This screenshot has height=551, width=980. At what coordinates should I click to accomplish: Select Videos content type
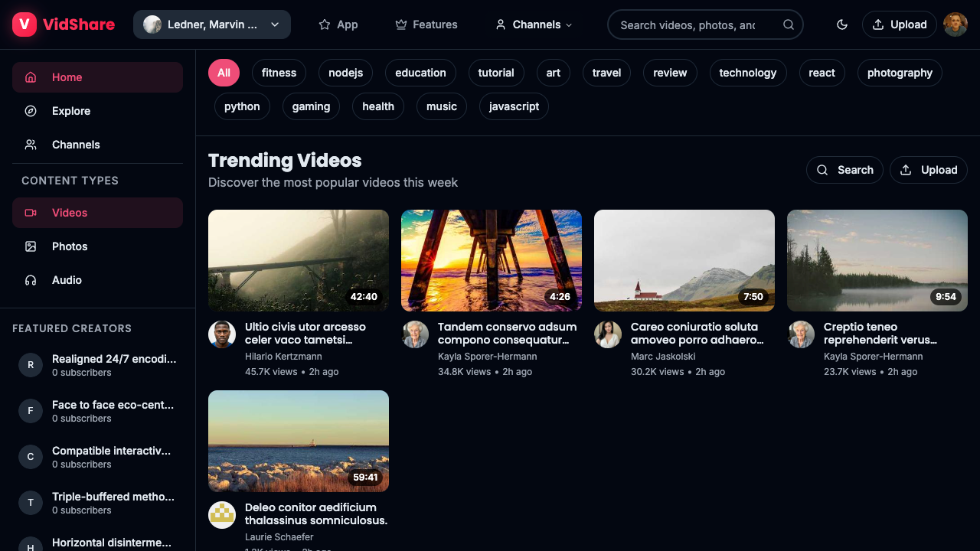coord(97,213)
